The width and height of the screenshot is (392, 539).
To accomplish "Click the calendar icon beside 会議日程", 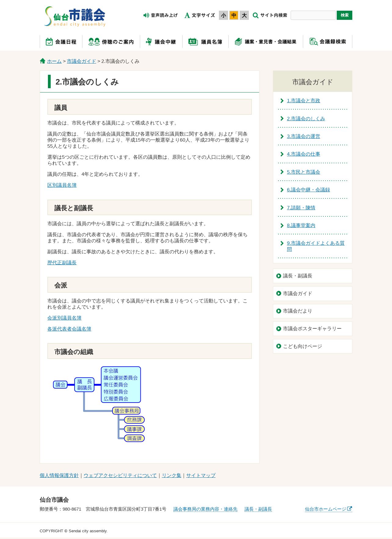I will [x=49, y=42].
